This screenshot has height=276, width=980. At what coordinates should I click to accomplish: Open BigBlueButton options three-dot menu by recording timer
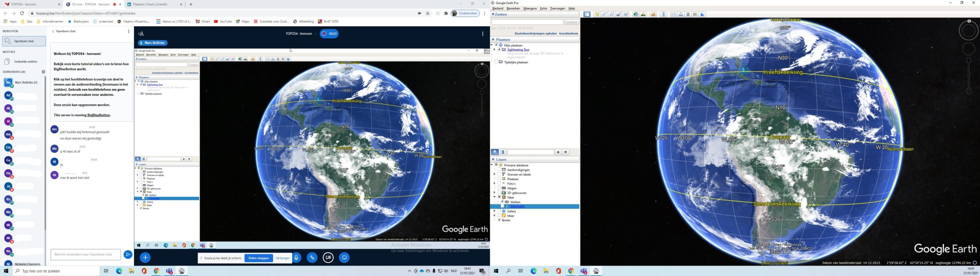[x=482, y=34]
